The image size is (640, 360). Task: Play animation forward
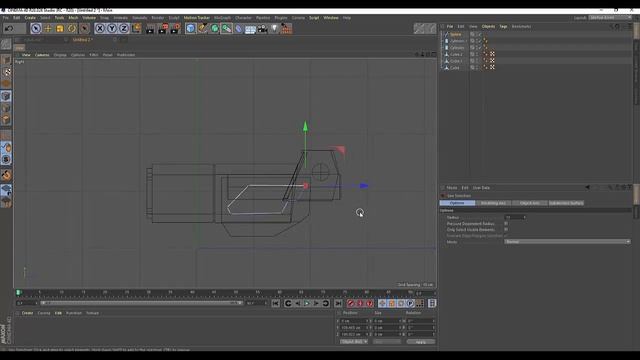(307, 303)
